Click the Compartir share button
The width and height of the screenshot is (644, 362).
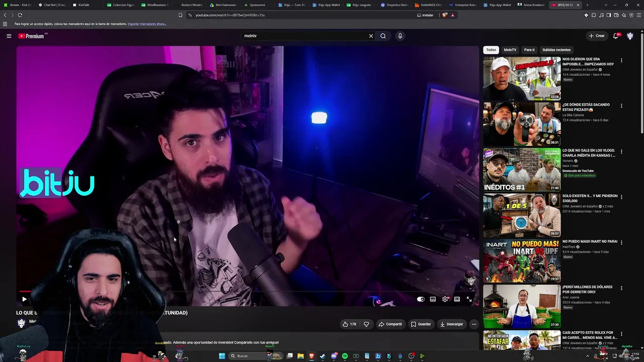390,324
